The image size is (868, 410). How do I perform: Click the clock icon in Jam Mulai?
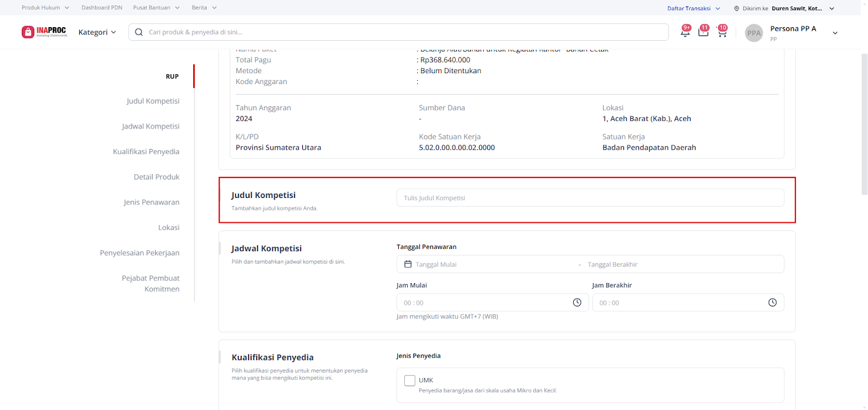pos(577,303)
